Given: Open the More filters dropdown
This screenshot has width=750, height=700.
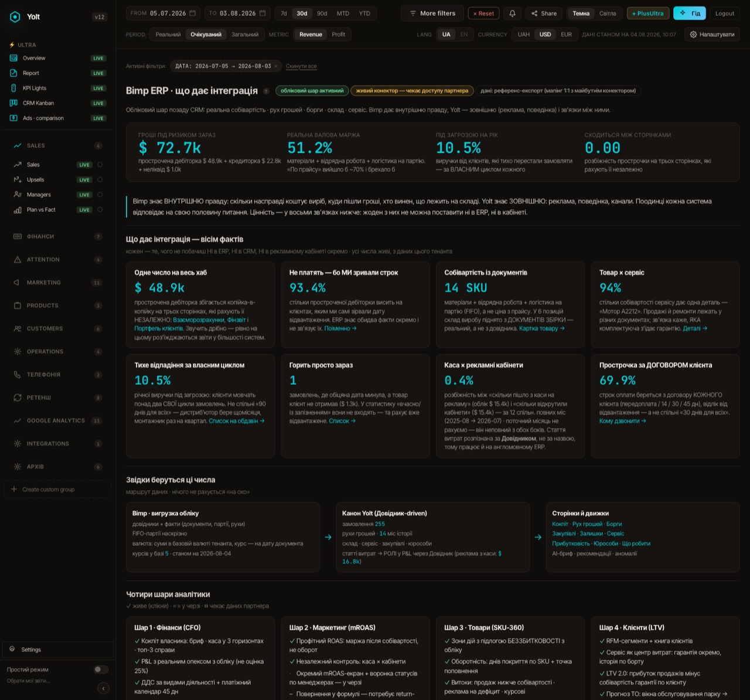Looking at the screenshot, I should tap(432, 13).
